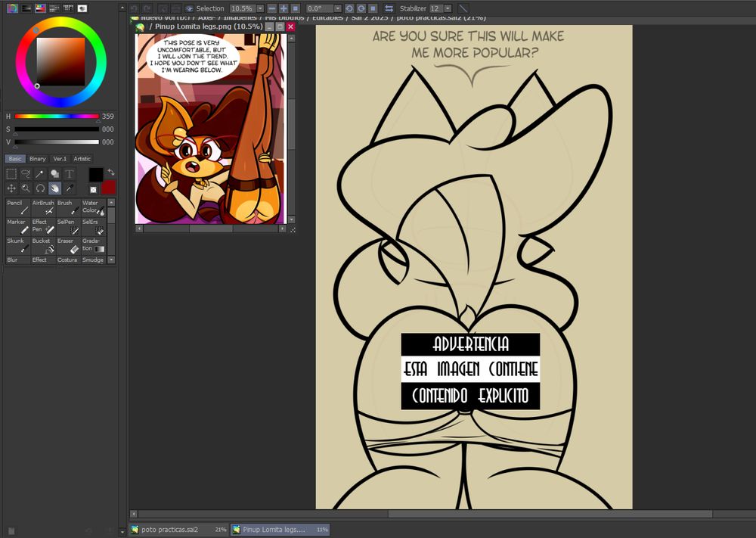
Task: Switch to the Ver.1 tool tab
Action: tap(60, 159)
